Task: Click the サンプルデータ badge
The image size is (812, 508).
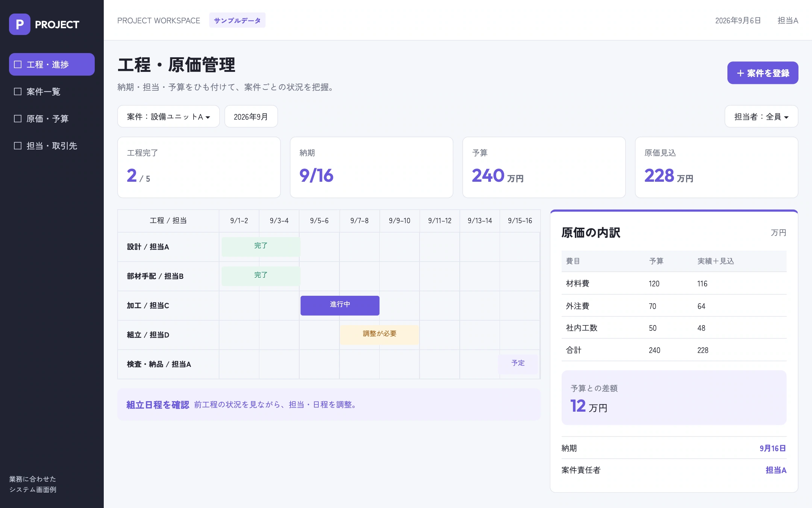Action: [x=237, y=20]
